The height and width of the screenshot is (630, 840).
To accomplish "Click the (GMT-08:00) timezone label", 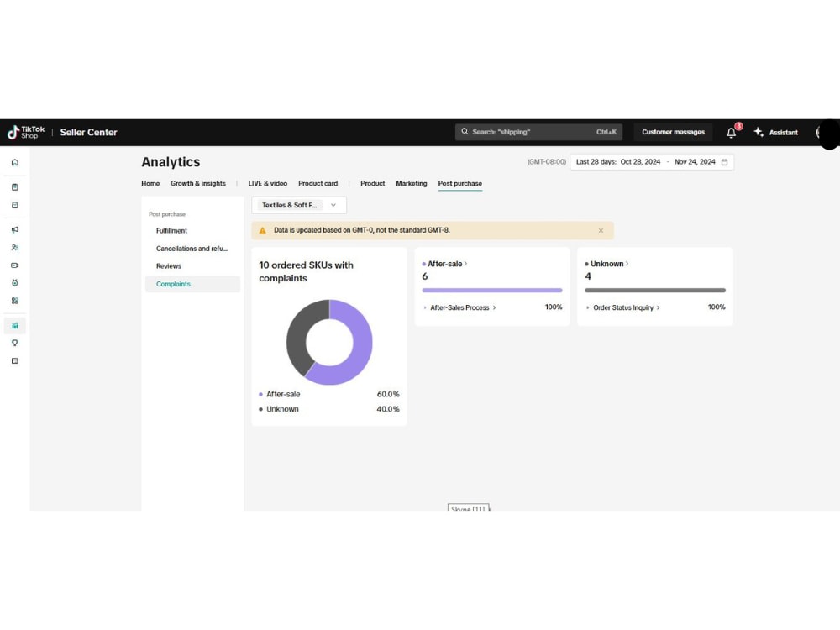I will tap(547, 162).
